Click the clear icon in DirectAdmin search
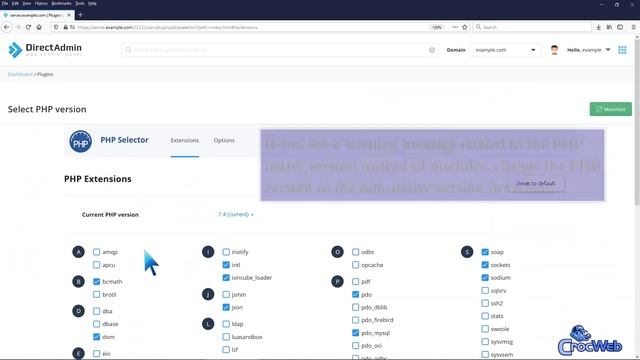 point(432,50)
